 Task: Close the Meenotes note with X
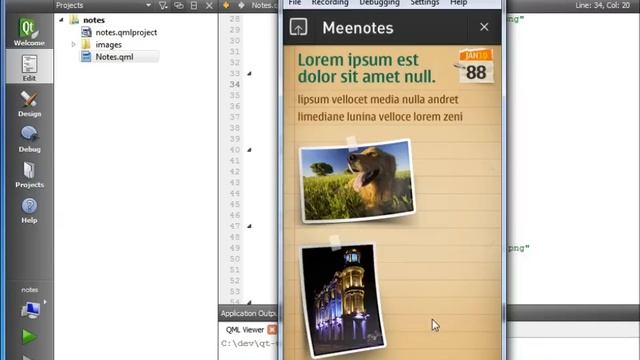coord(484,27)
